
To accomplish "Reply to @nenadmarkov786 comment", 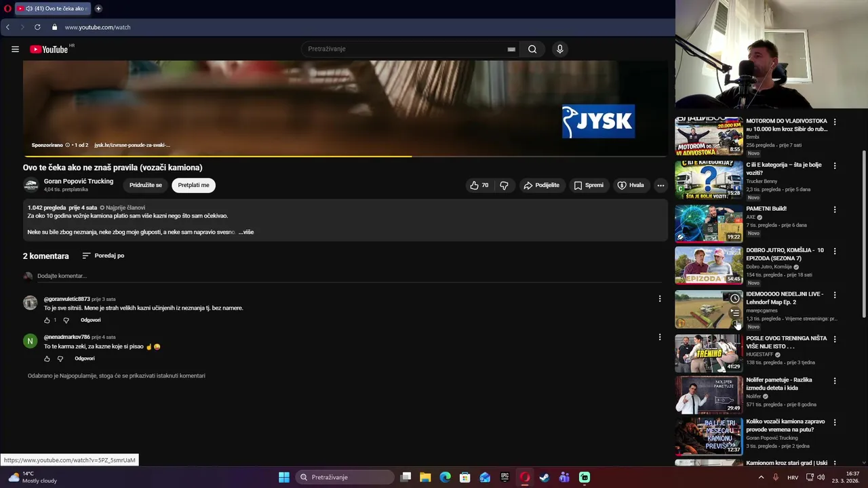I will (85, 359).
